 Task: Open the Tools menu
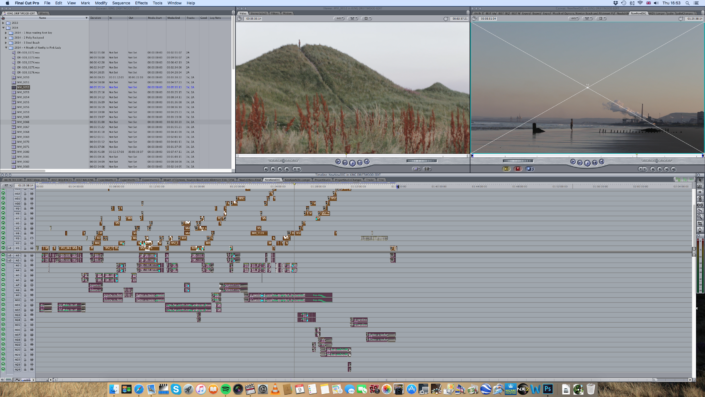click(x=157, y=3)
